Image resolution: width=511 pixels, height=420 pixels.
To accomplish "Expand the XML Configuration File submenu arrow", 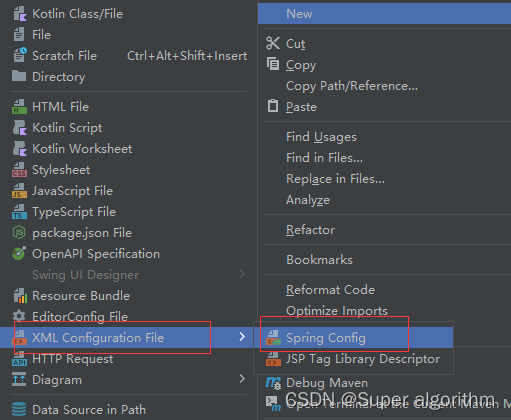I will (242, 337).
